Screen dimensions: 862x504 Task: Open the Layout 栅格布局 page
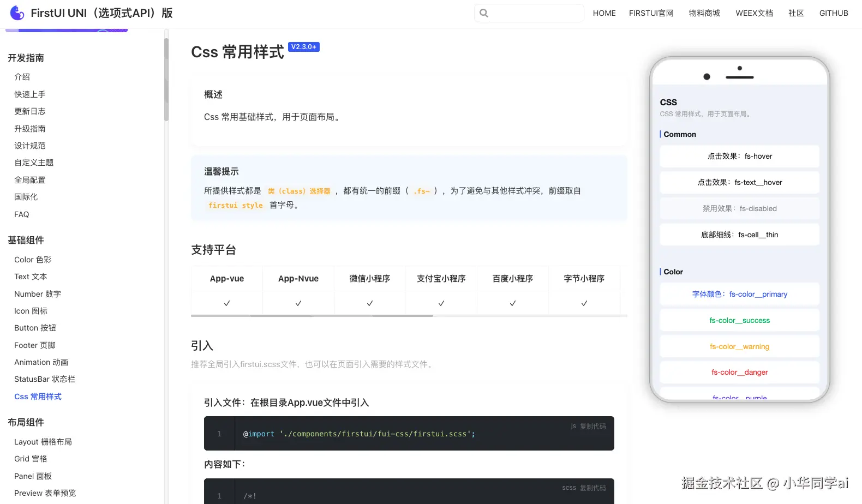43,442
